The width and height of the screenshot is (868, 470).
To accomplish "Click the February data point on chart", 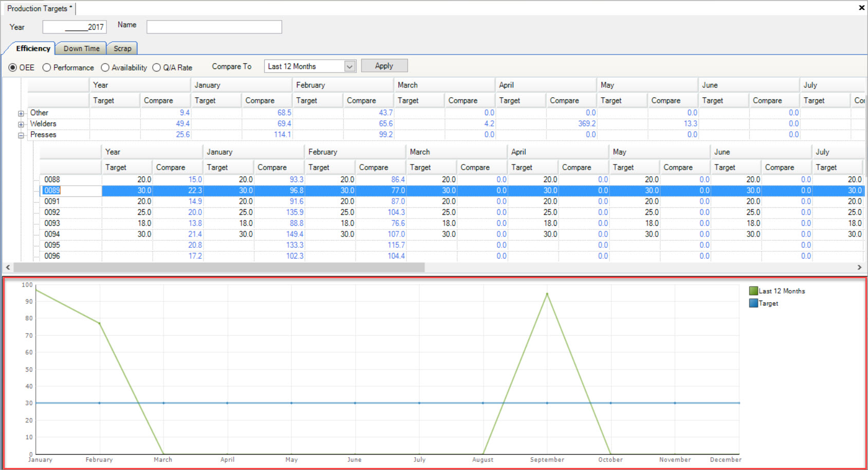I will [x=100, y=323].
